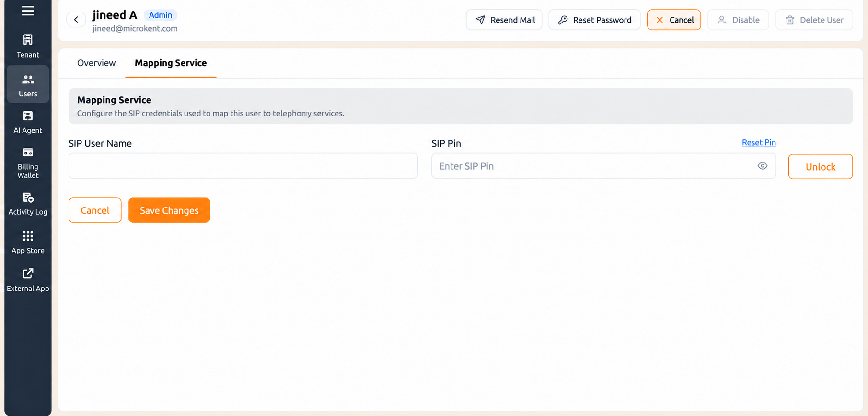Toggle SIP Pin visibility eye icon
This screenshot has height=416, width=868.
pos(762,166)
